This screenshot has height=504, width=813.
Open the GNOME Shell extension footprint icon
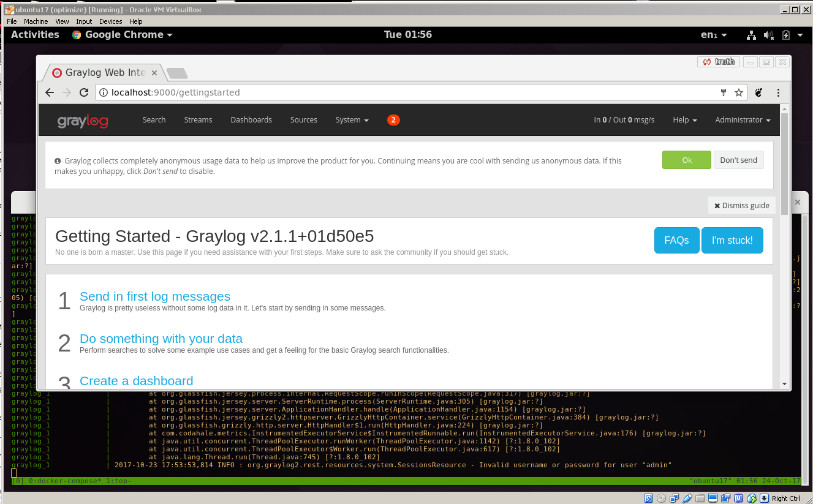(x=758, y=92)
